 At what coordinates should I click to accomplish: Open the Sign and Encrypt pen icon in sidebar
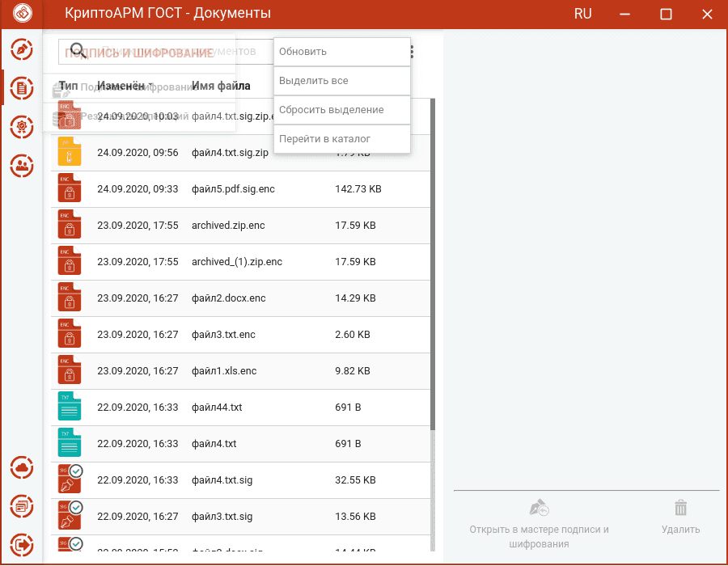[x=22, y=49]
